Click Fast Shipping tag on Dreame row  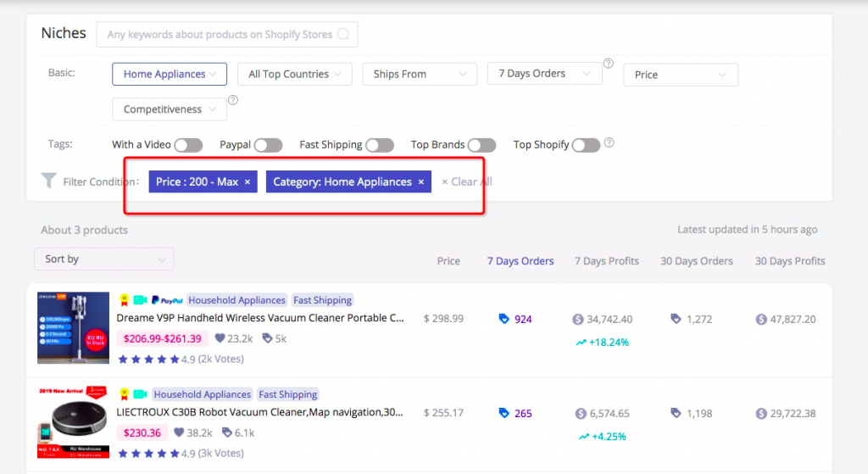pyautogui.click(x=322, y=300)
